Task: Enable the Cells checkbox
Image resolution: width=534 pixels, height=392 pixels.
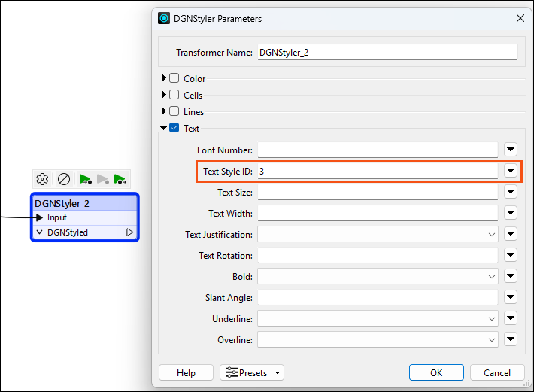Action: 174,95
